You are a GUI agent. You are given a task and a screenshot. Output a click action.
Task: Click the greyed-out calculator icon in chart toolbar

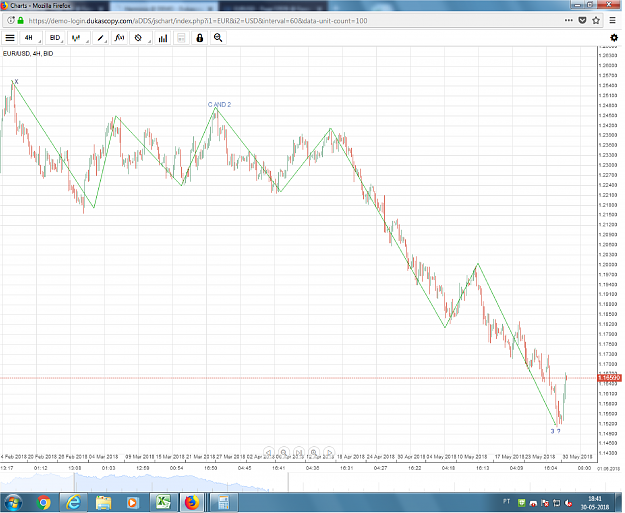click(181, 38)
